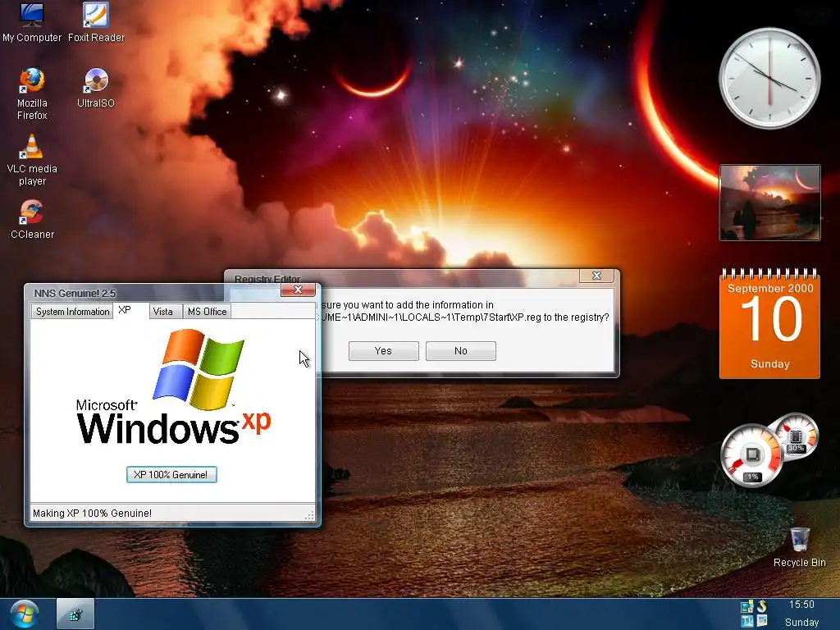Click the slideshow picture gadget
The width and height of the screenshot is (840, 630).
pyautogui.click(x=769, y=203)
